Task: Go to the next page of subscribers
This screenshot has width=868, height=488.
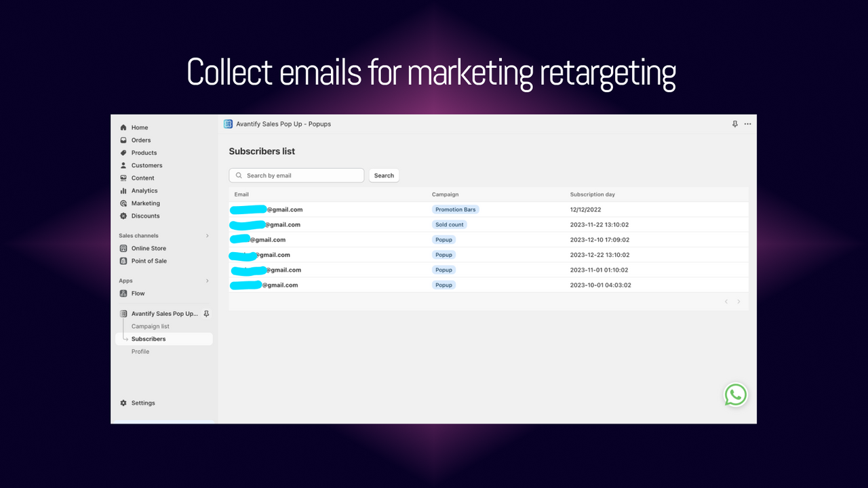Action: click(x=738, y=302)
